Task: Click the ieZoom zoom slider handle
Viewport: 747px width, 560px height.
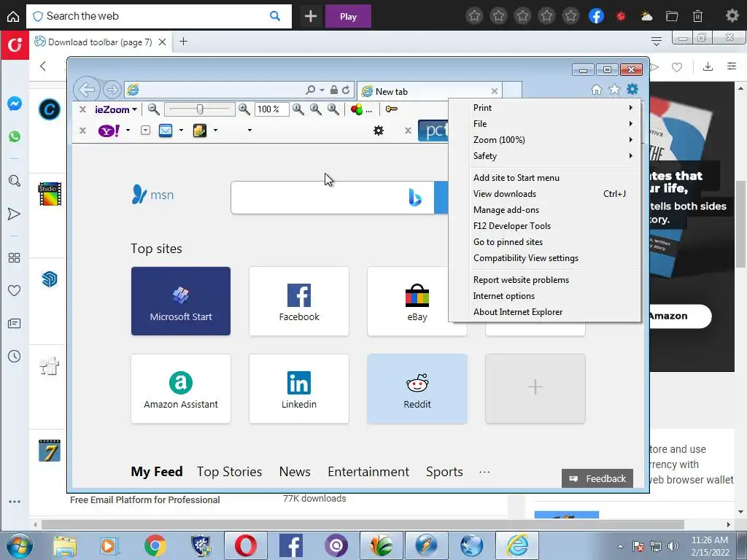Action: click(x=200, y=109)
